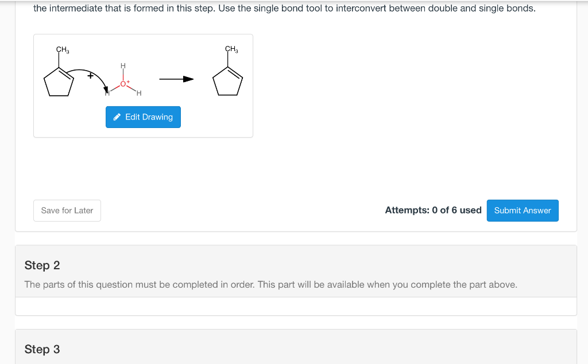The height and width of the screenshot is (364, 588).
Task: Select the red hydronium oxygen atom
Action: point(123,83)
